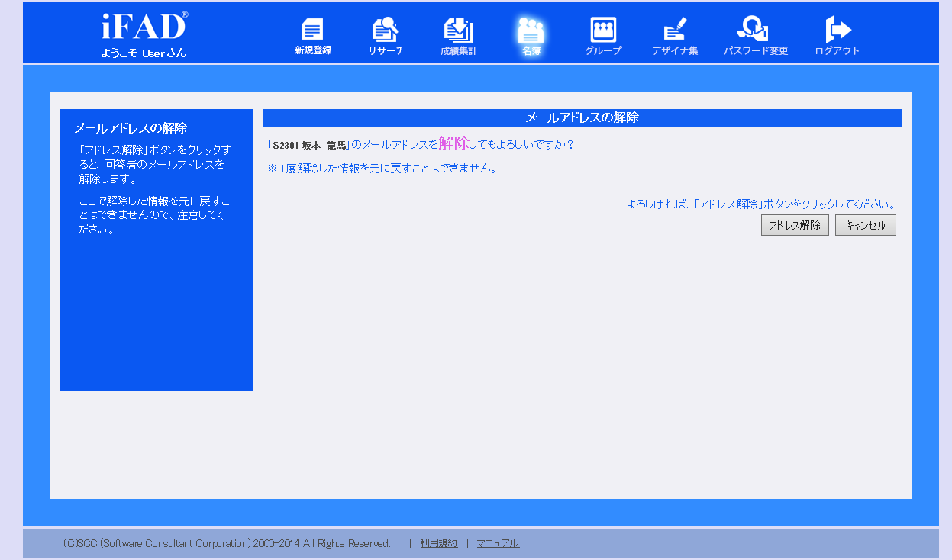Click the SCC copyright text in footer

pos(227,543)
